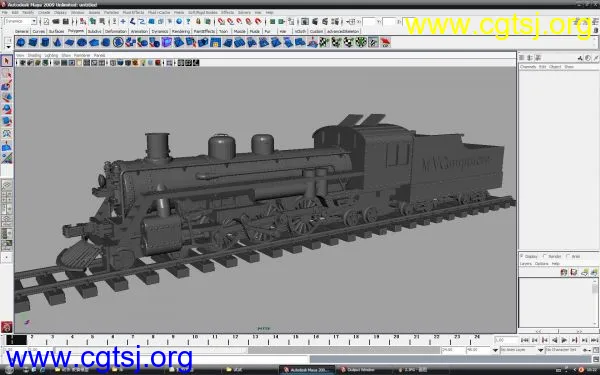The height and width of the screenshot is (375, 600).
Task: Create a polygon sphere from the shelf
Action: pyautogui.click(x=21, y=42)
